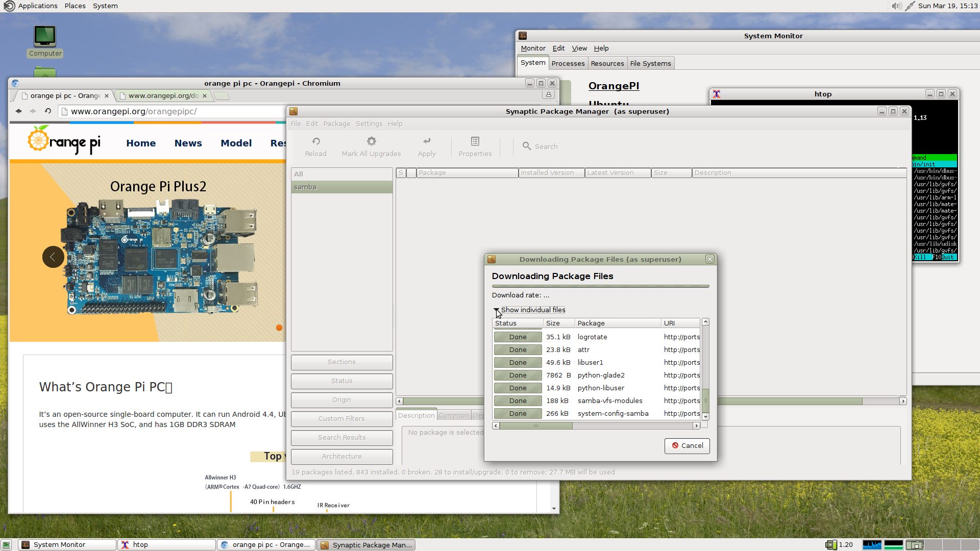Click the Custom Filters button in Synaptic
The image size is (980, 551).
click(341, 419)
